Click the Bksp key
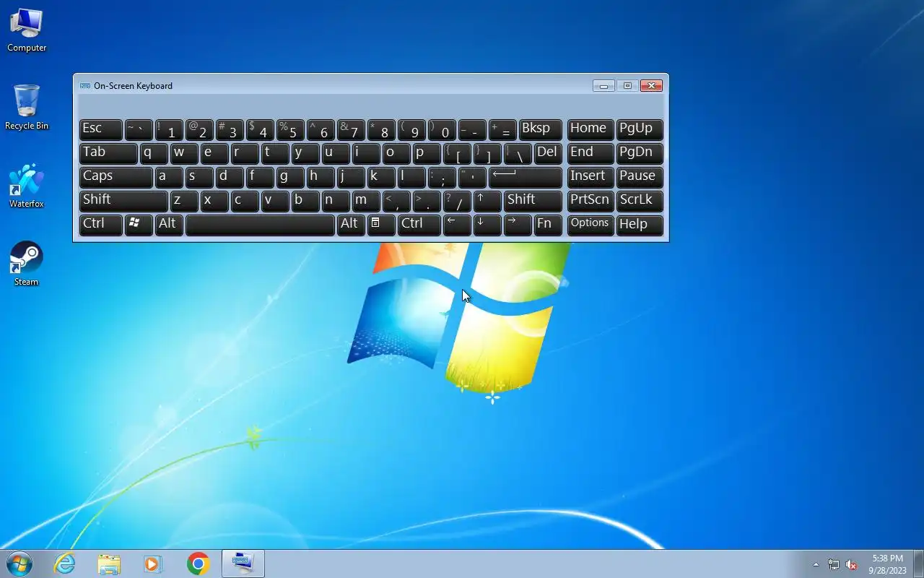 click(x=540, y=129)
